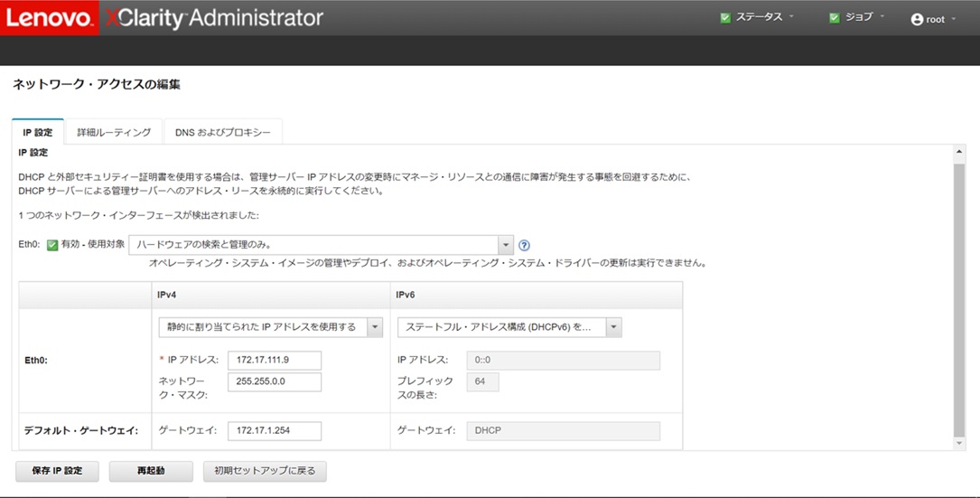Viewport: 980px width, 498px height.
Task: Click the IPv4 IP address field
Action: pyautogui.click(x=275, y=361)
